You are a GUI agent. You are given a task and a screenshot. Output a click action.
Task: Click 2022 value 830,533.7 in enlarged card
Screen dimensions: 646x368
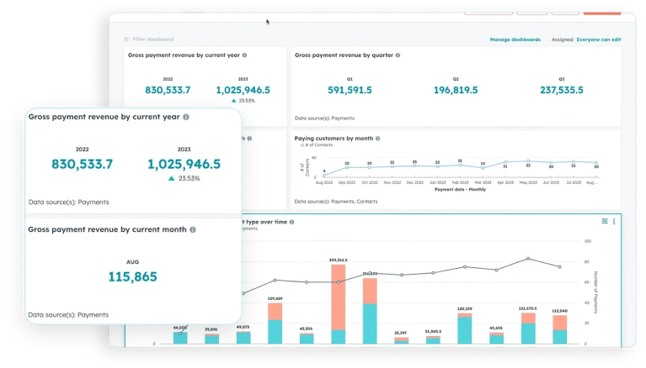(x=82, y=164)
